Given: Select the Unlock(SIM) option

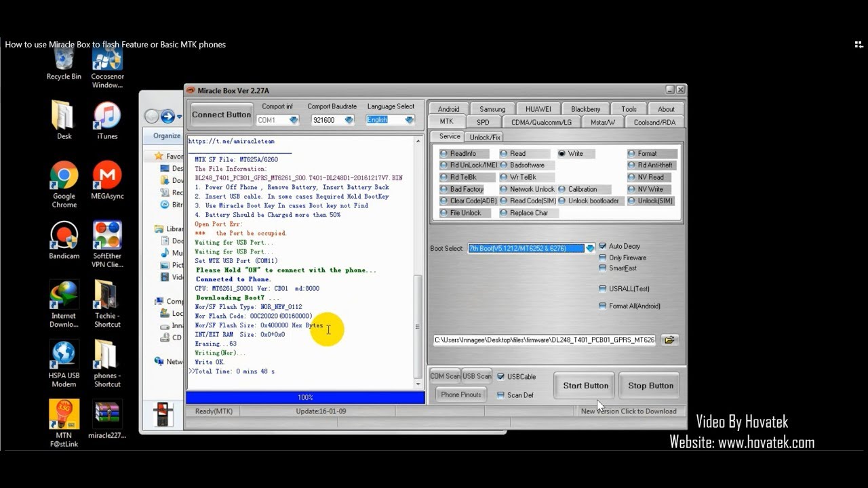Looking at the screenshot, I should 650,201.
